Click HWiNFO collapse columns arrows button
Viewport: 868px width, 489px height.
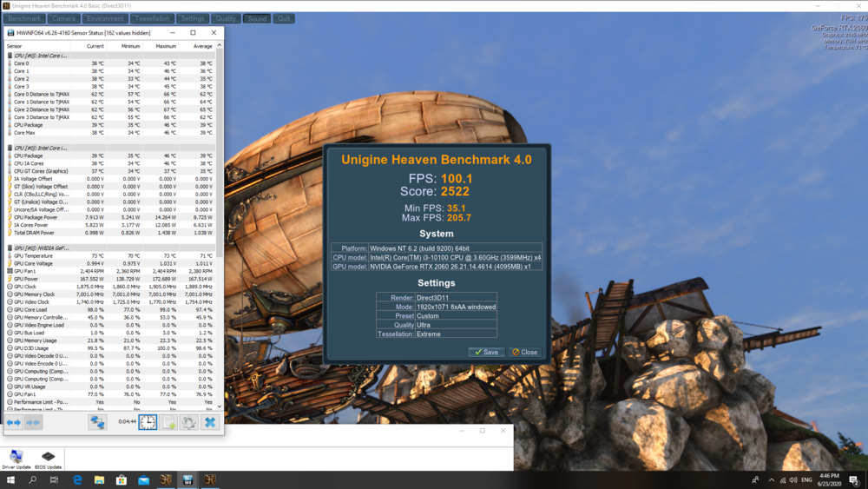33,422
